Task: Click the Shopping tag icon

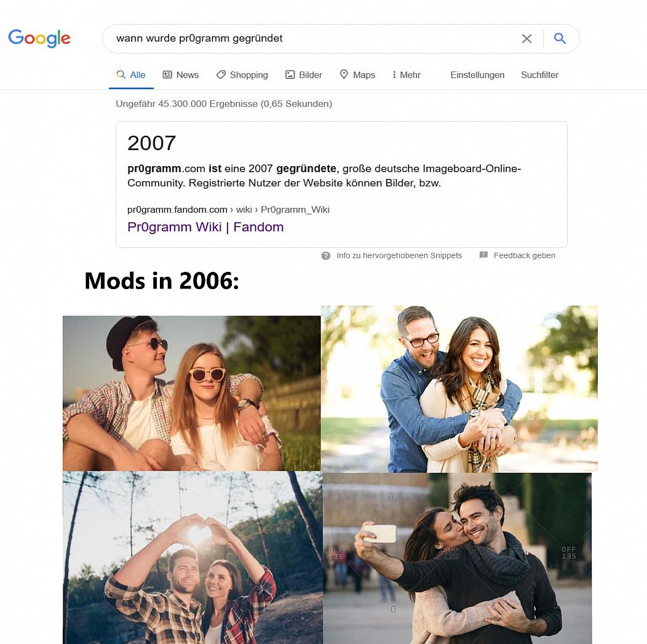Action: [x=221, y=74]
